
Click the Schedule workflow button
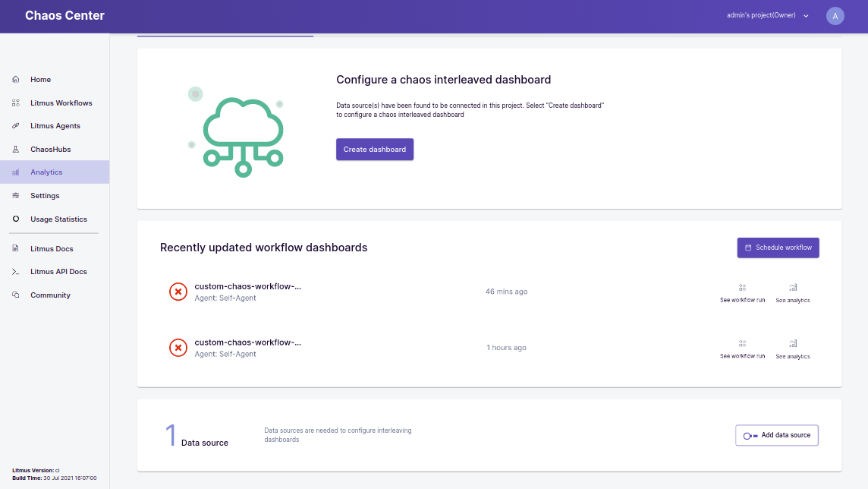pos(778,248)
